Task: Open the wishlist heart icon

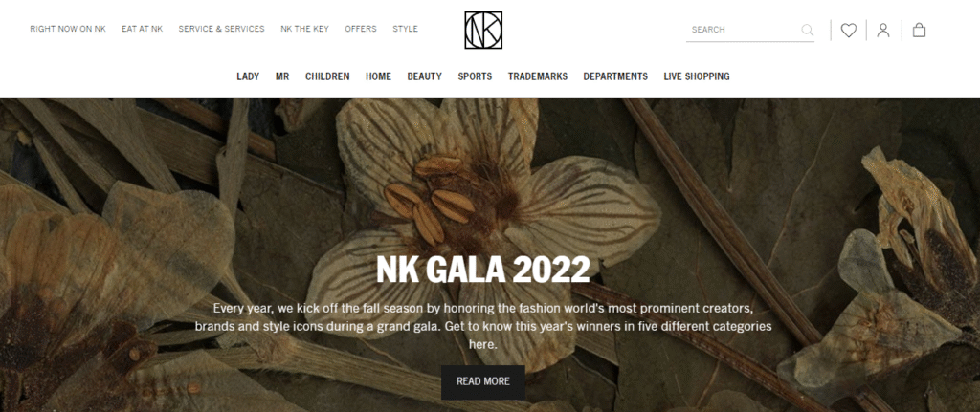Action: click(848, 30)
